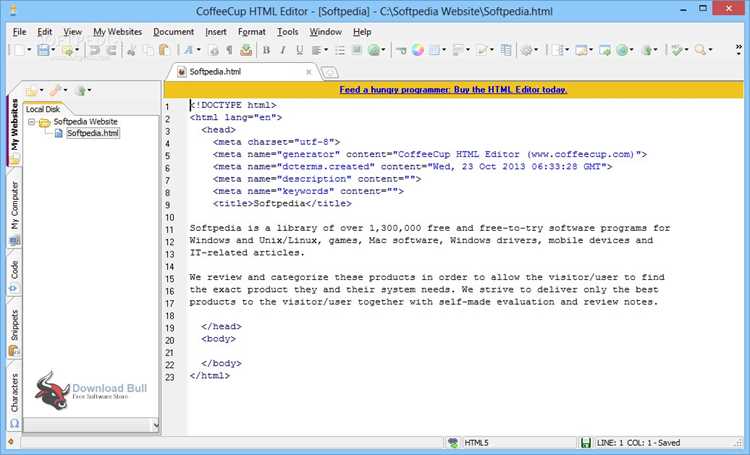The height and width of the screenshot is (455, 750).
Task: Open a new blank tab next to Softpedia.html
Action: [x=329, y=73]
